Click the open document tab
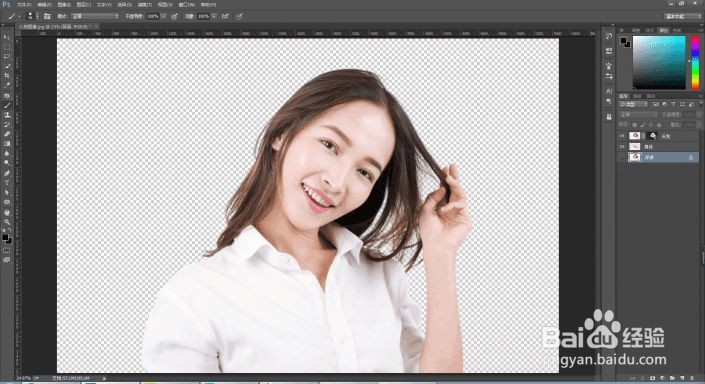Image resolution: width=705 pixels, height=384 pixels. point(57,27)
